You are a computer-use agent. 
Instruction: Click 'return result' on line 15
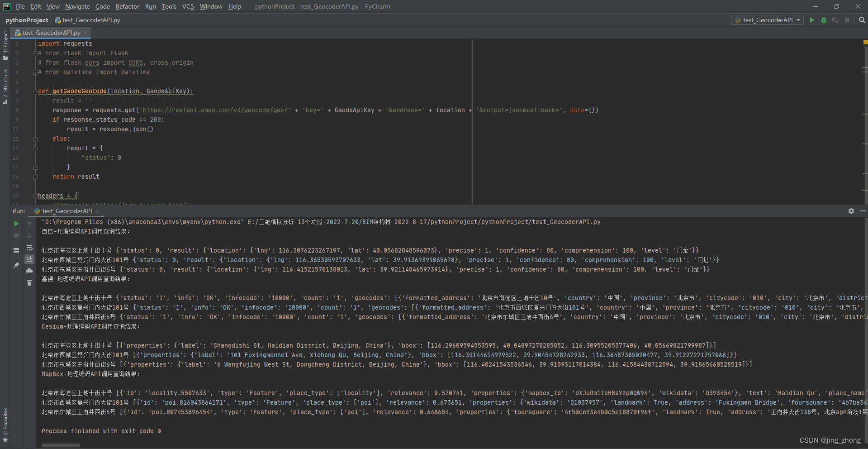(76, 177)
